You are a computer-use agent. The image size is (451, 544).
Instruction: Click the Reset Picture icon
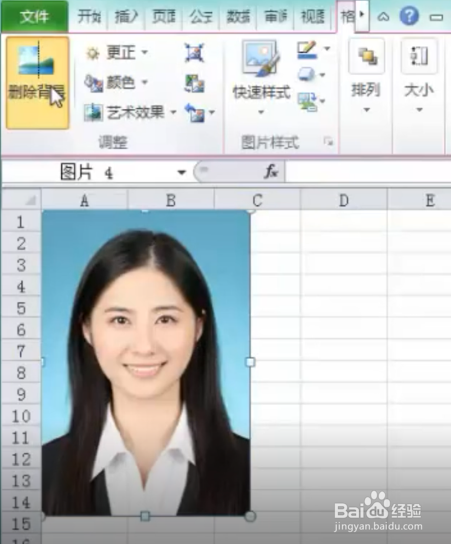(194, 112)
